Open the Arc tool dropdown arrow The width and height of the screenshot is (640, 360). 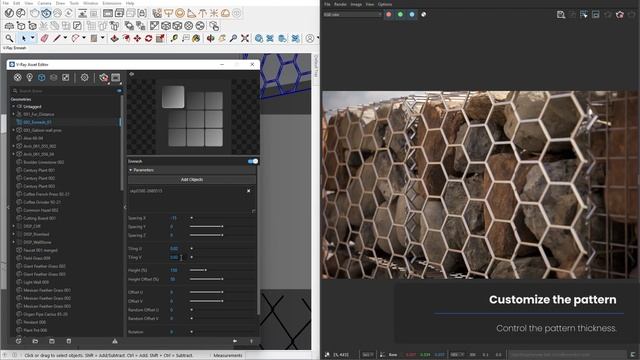(84, 38)
